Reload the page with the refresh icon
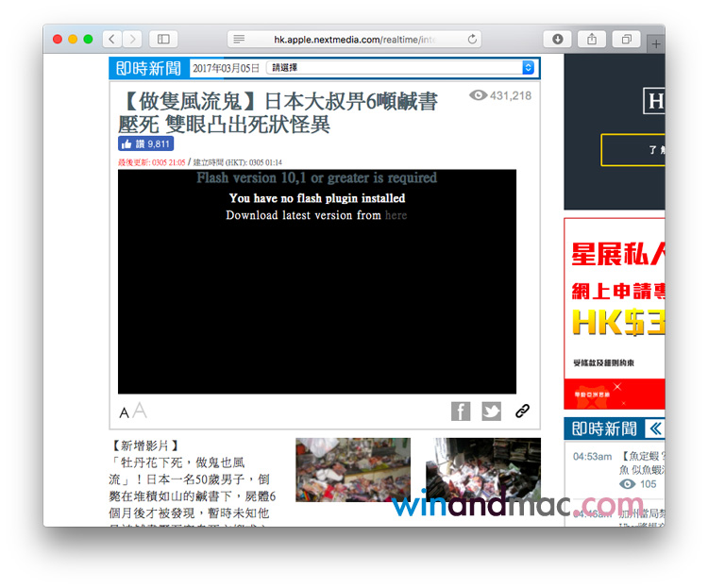This screenshot has height=588, width=708. pos(472,39)
